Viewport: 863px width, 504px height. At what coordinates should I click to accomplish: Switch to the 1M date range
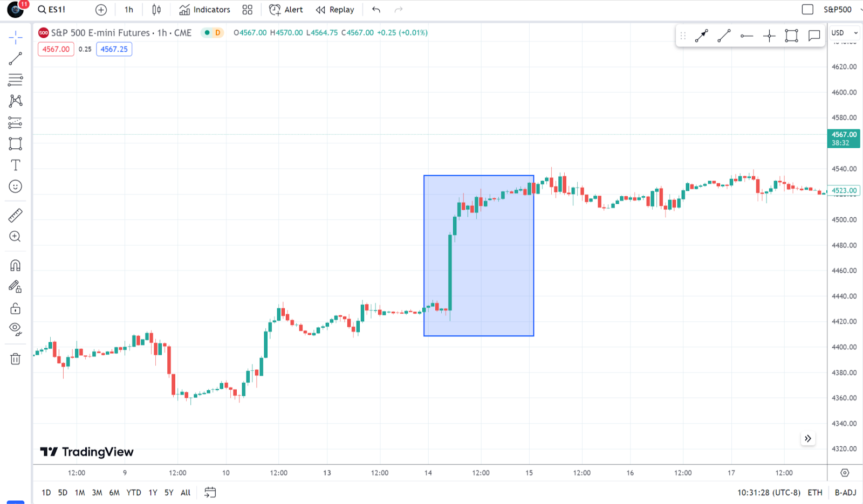(80, 493)
